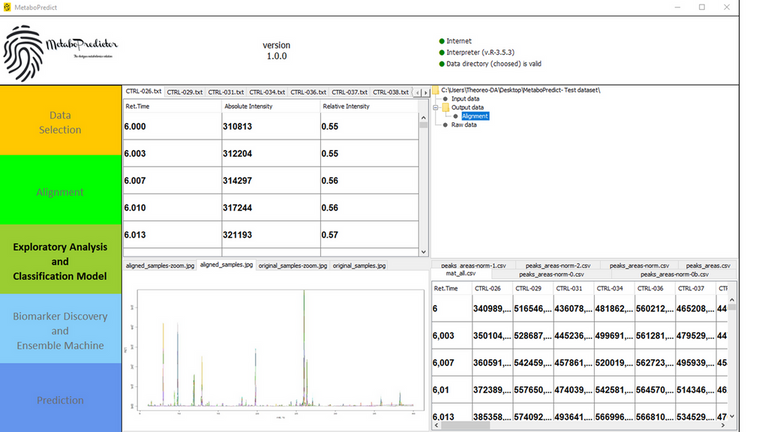Switch to CTRL-037.txt tab
This screenshot has width=768, height=432.
coord(349,92)
